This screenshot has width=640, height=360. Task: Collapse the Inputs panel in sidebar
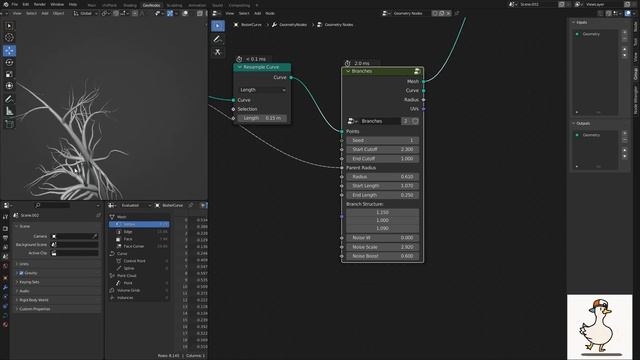click(573, 22)
